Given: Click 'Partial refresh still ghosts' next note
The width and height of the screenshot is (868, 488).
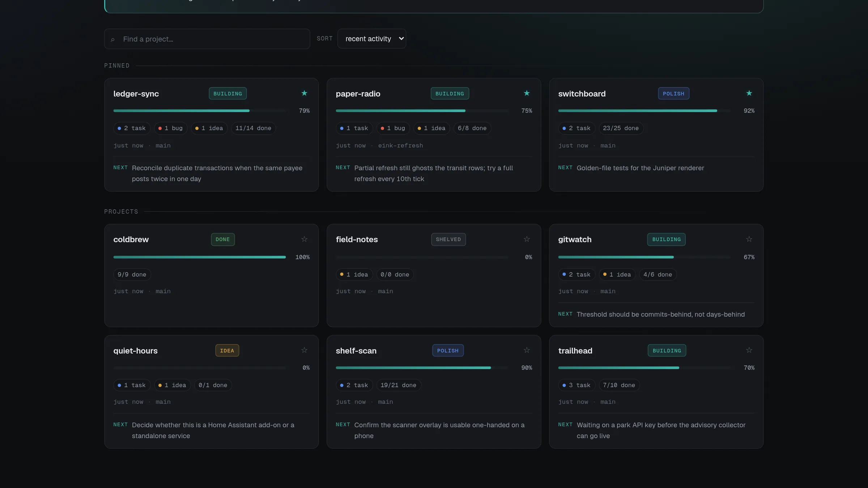Looking at the screenshot, I should (434, 174).
